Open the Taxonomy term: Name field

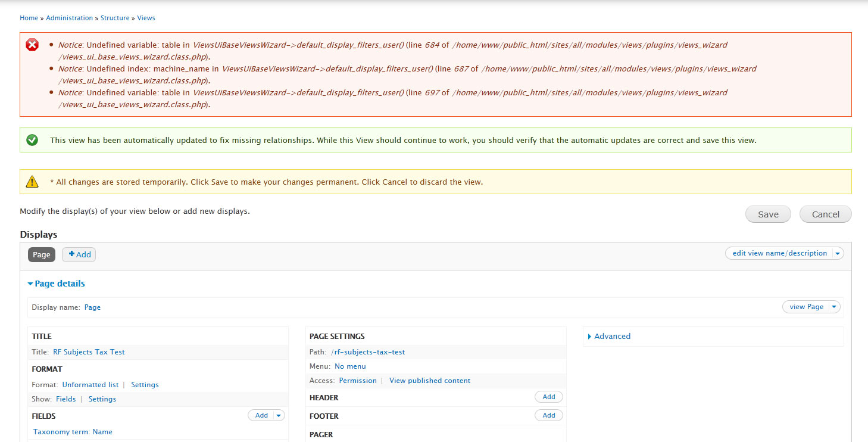[x=73, y=432]
